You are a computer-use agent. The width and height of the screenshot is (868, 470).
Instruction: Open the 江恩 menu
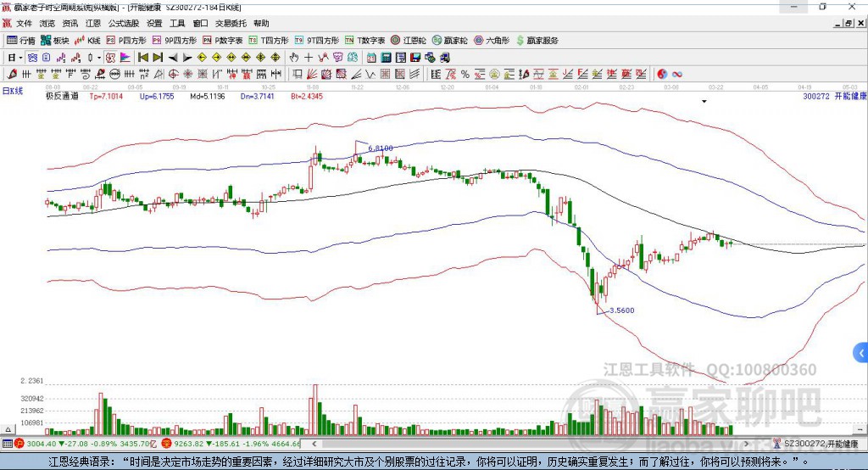93,24
